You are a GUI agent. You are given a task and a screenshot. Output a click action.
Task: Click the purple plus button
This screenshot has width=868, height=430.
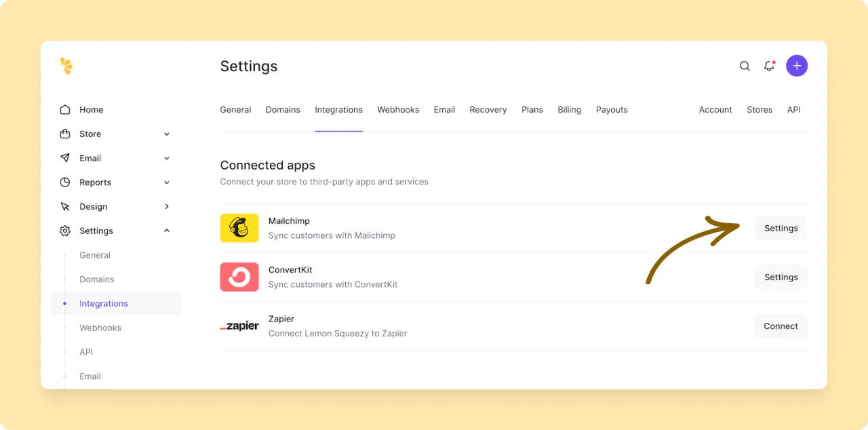point(797,65)
